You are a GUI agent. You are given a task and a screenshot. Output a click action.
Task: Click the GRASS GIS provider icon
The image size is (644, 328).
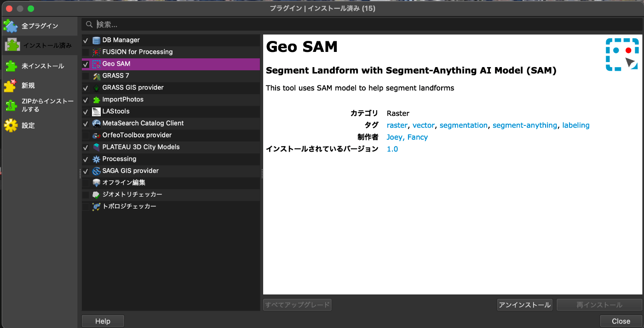click(96, 88)
